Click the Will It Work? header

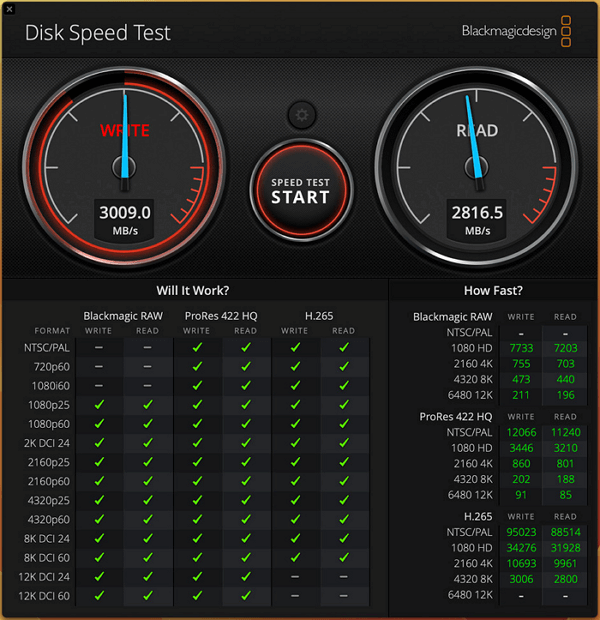click(x=192, y=290)
